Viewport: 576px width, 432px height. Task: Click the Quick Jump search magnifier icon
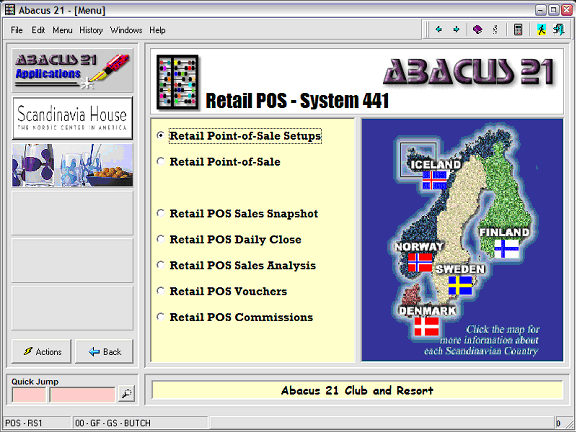pos(126,393)
